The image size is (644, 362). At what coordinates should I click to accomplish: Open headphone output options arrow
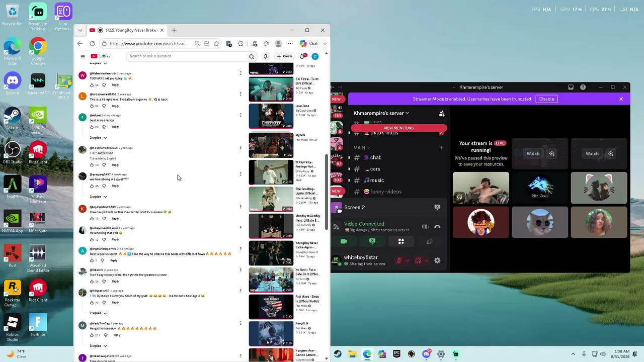(426, 260)
